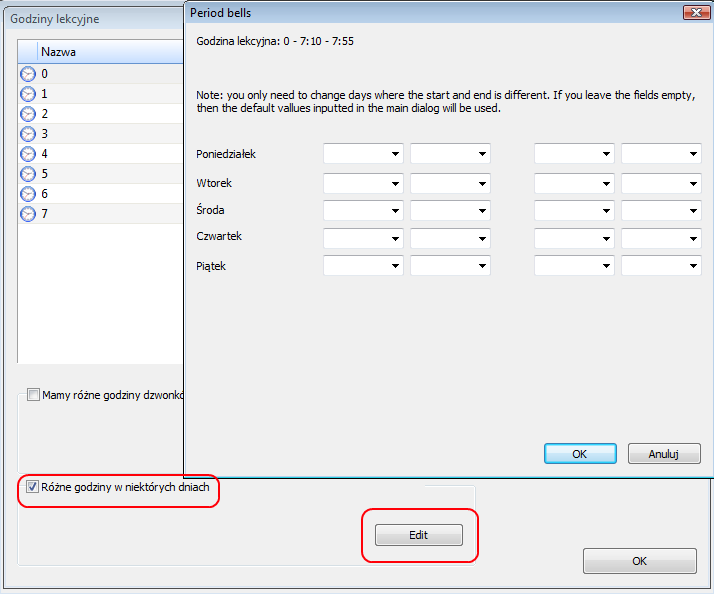This screenshot has width=714, height=594.
Task: Open Środa first dropdown
Action: pyautogui.click(x=363, y=210)
